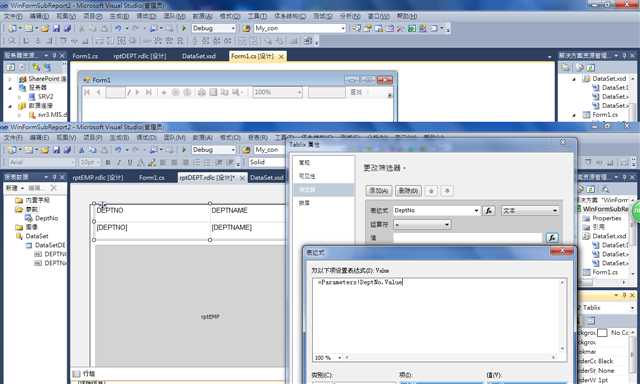Viewport: 640px width, 384px height.
Task: Click Undo arrow icon in top window toolbar
Action: [x=118, y=28]
